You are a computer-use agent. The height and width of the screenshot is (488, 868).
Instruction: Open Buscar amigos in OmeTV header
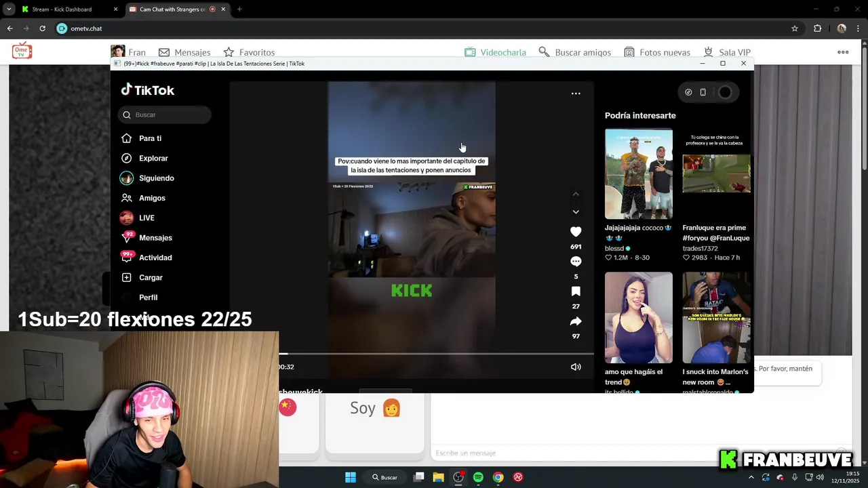[574, 52]
